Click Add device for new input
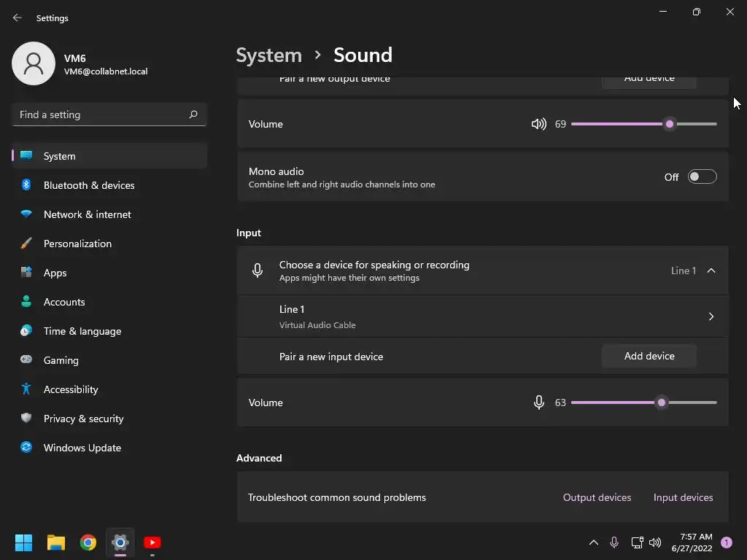 point(649,357)
